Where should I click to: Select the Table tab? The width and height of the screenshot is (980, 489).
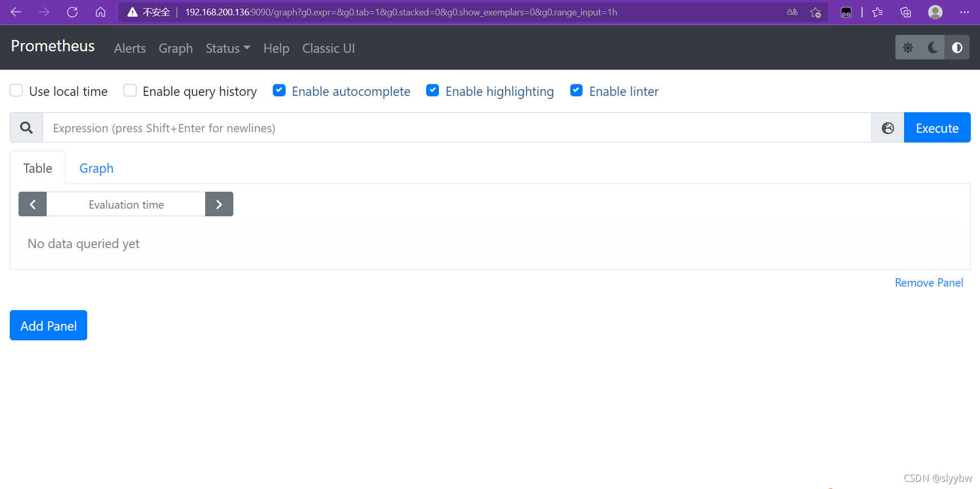click(38, 168)
